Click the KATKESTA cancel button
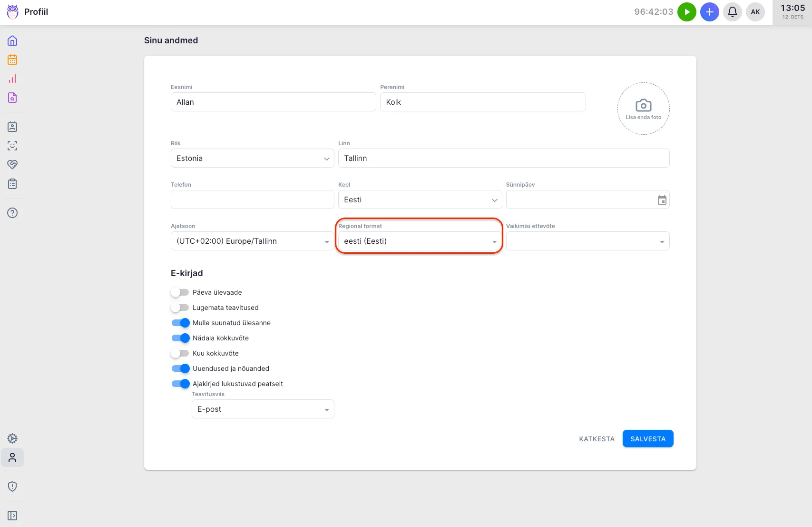 click(x=597, y=439)
